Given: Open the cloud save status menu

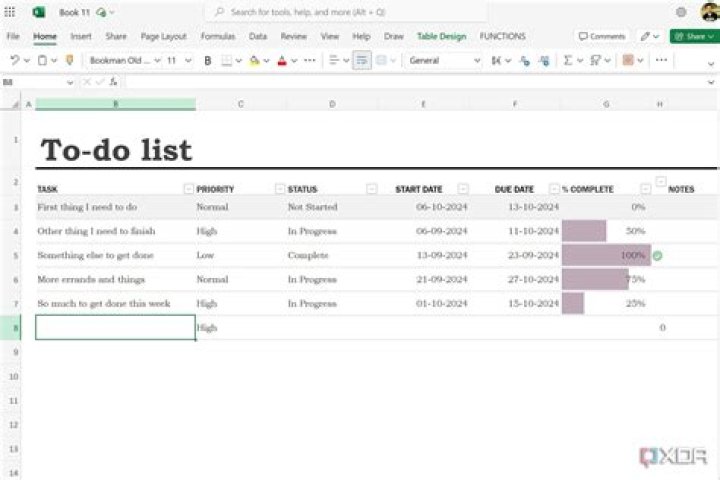Looking at the screenshot, I should [105, 12].
